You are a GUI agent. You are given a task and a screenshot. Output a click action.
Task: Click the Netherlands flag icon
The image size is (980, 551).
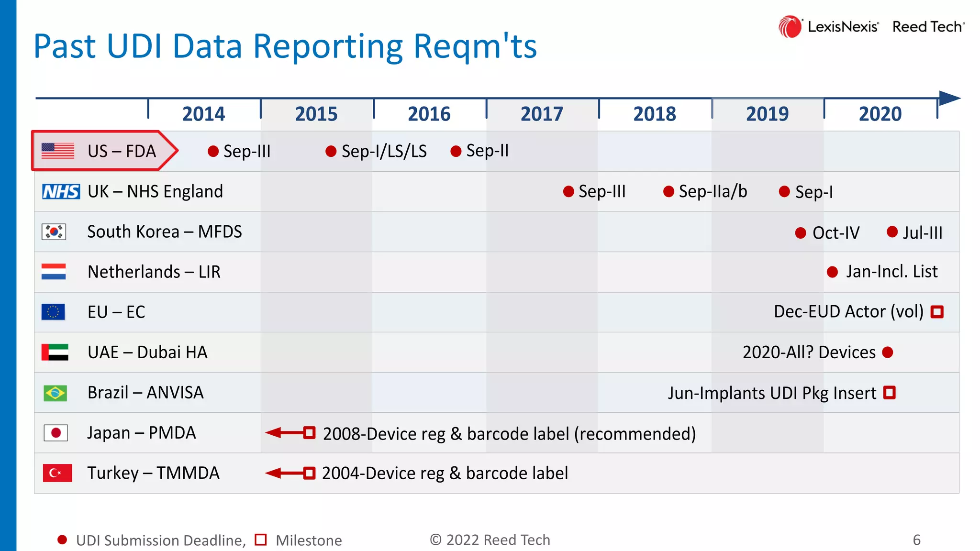point(54,272)
